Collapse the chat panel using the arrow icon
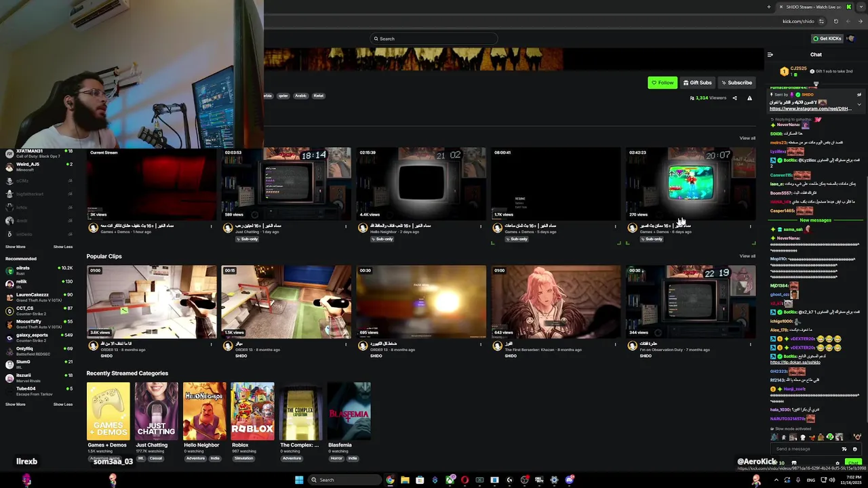Screen dimensions: 868x488 [770, 55]
